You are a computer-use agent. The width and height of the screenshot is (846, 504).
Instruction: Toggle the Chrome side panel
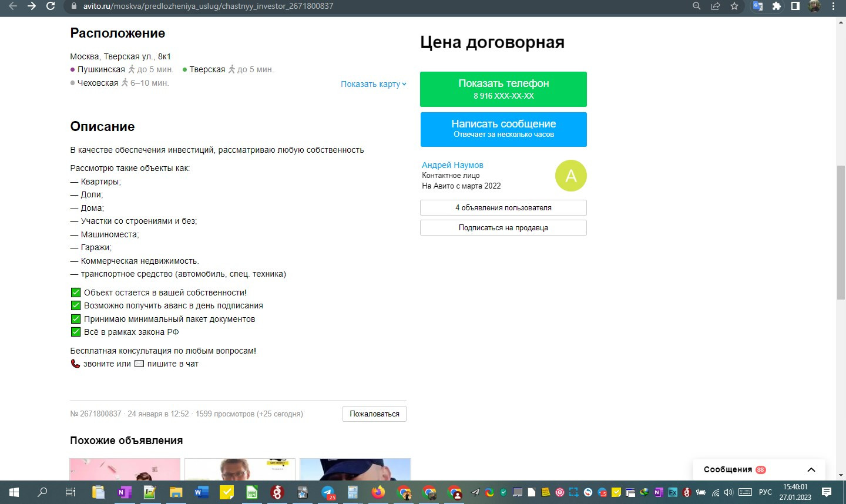coord(795,6)
